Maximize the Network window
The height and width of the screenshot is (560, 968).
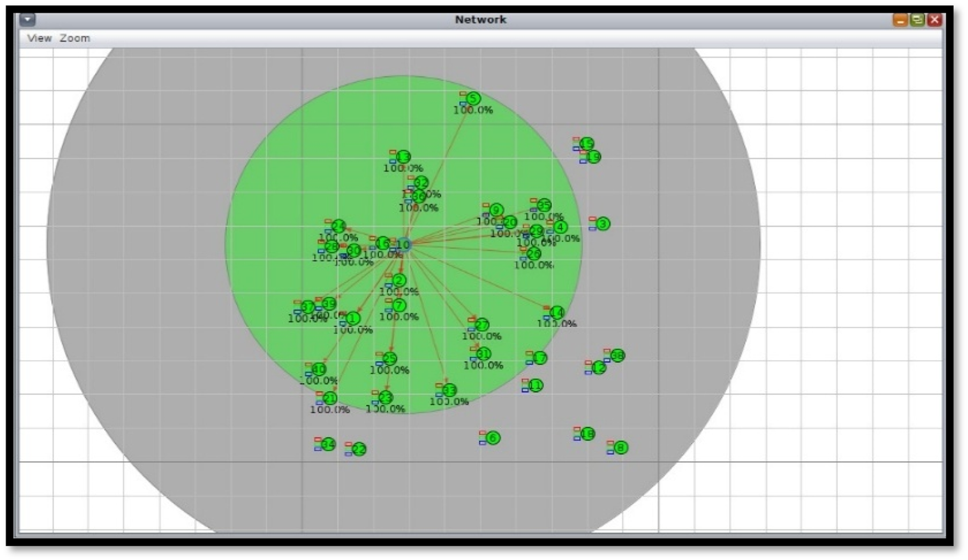point(918,20)
